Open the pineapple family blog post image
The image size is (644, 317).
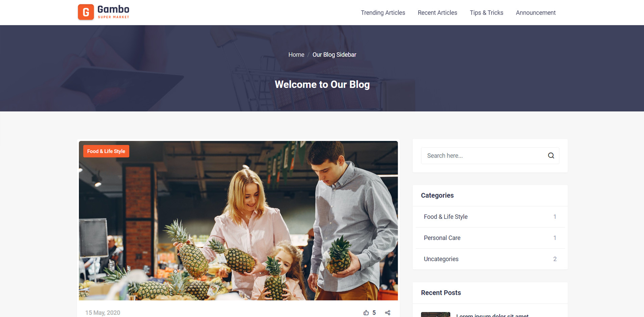[x=238, y=221]
